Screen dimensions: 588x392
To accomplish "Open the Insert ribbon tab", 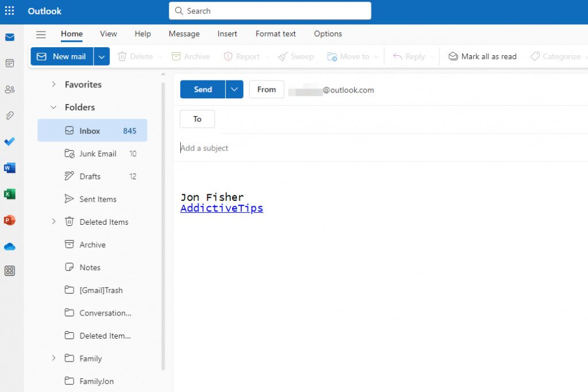I will (x=227, y=34).
